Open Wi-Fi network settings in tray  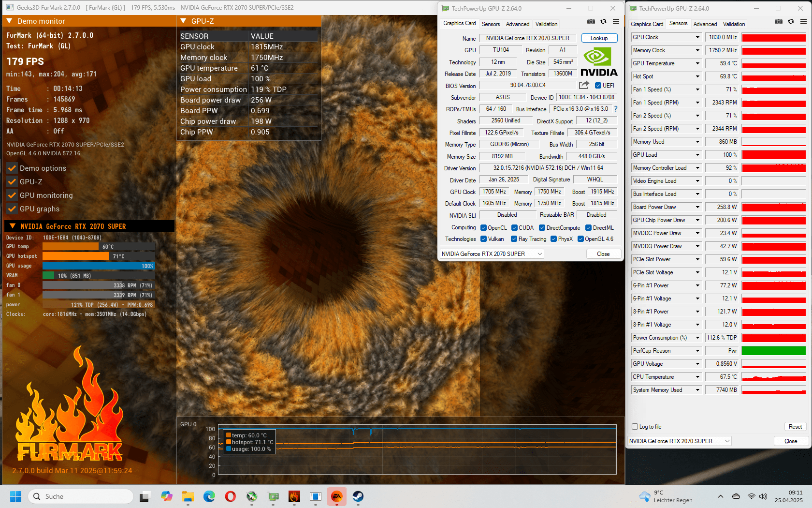coord(751,496)
